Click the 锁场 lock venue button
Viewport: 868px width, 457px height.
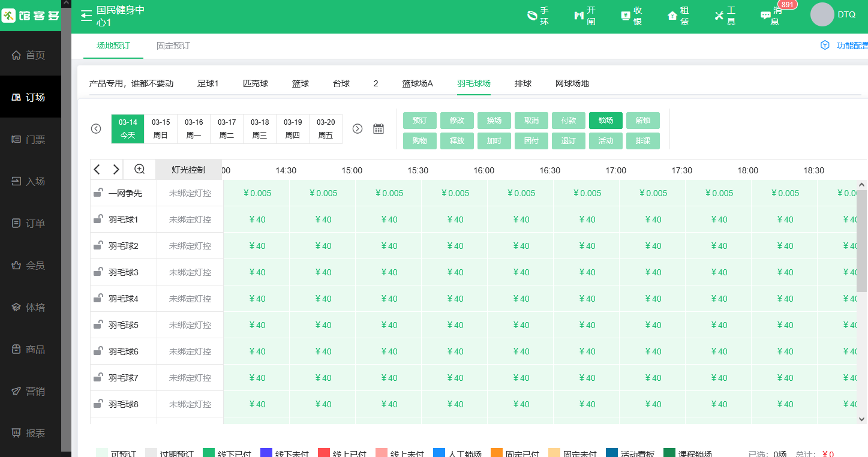[605, 120]
